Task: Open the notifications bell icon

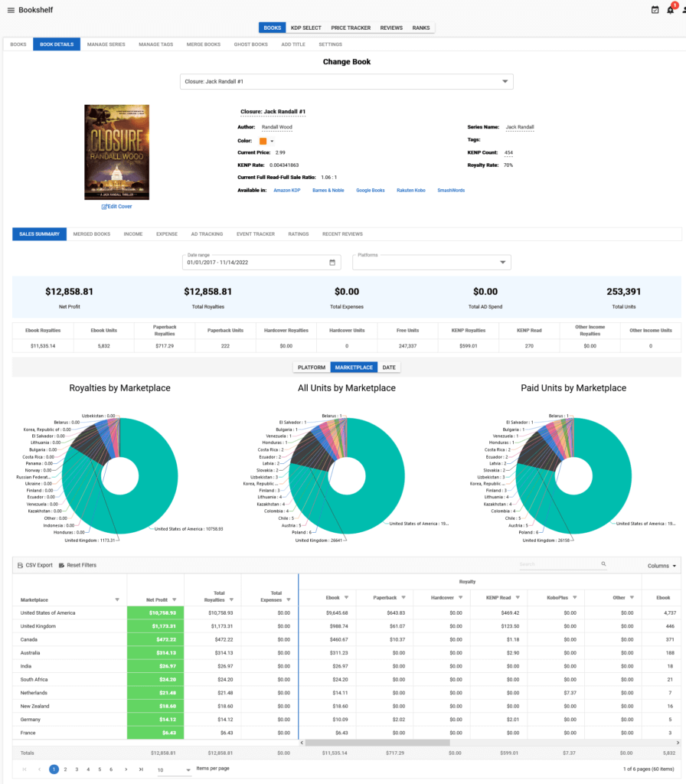Action: pos(671,10)
